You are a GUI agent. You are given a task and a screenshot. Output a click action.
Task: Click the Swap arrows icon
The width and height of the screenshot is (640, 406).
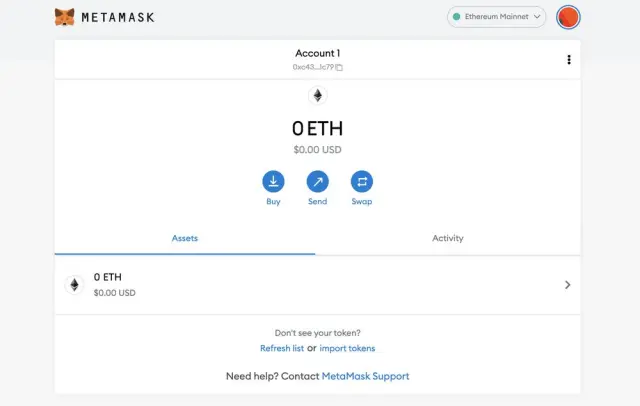(362, 181)
